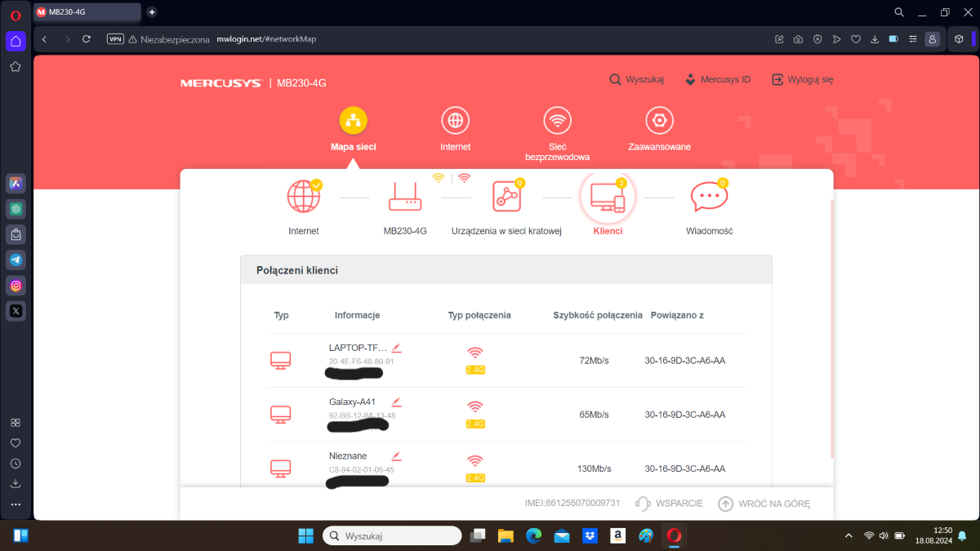This screenshot has width=980, height=551.
Task: Select the Powiązano z column header
Action: 677,315
